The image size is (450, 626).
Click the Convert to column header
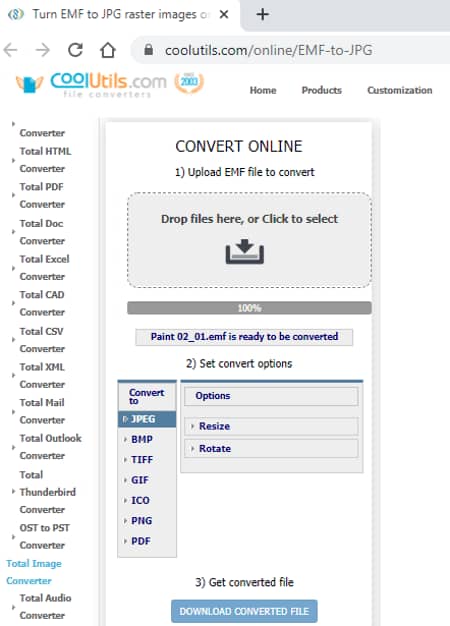pos(147,396)
